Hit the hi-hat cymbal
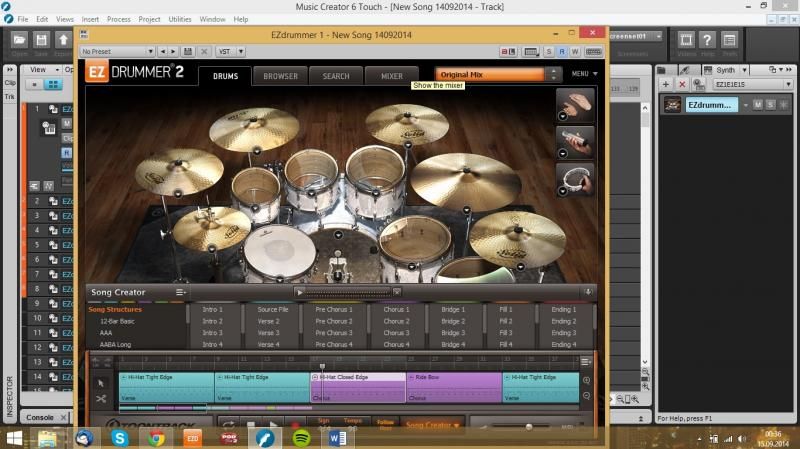800x449 pixels. tap(211, 229)
